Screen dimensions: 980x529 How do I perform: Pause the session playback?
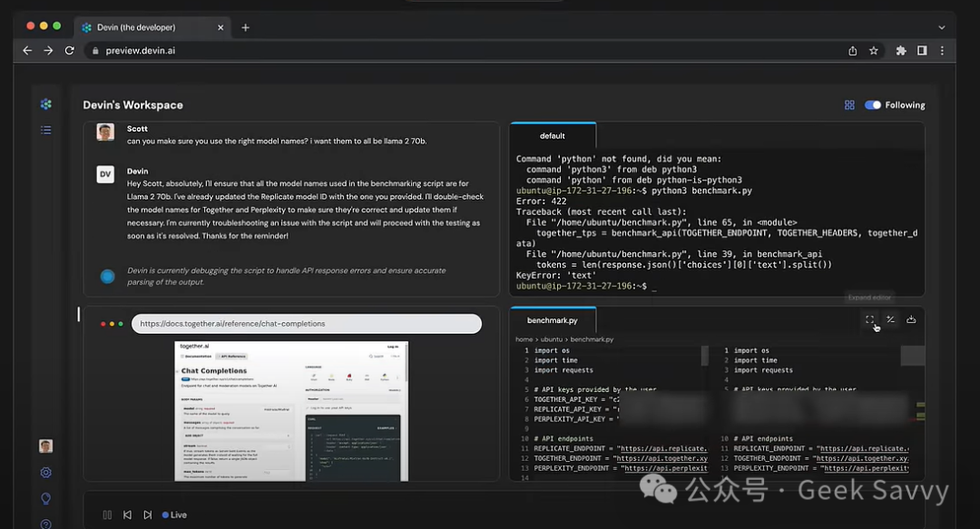coord(107,514)
